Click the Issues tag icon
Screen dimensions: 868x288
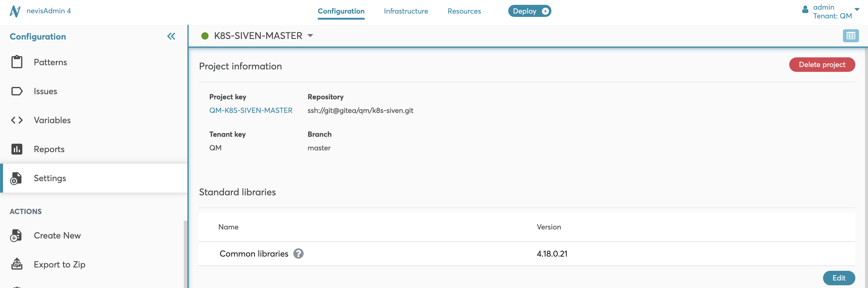click(17, 91)
